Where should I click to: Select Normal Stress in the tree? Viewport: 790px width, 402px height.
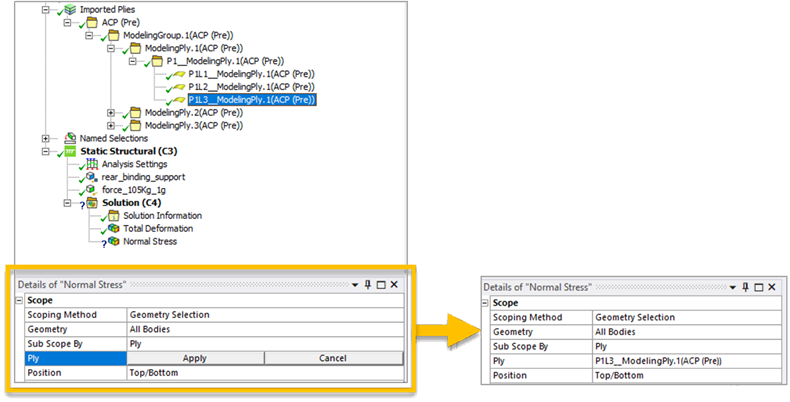[x=150, y=242]
